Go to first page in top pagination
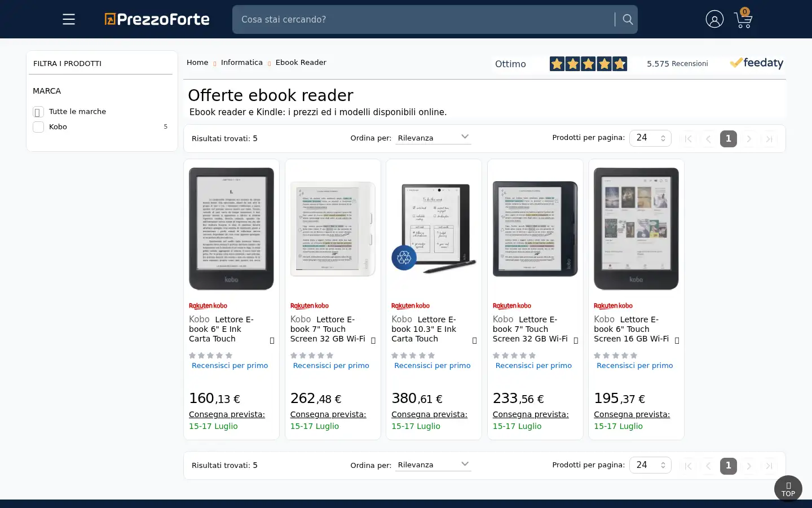The width and height of the screenshot is (812, 508). tap(688, 139)
